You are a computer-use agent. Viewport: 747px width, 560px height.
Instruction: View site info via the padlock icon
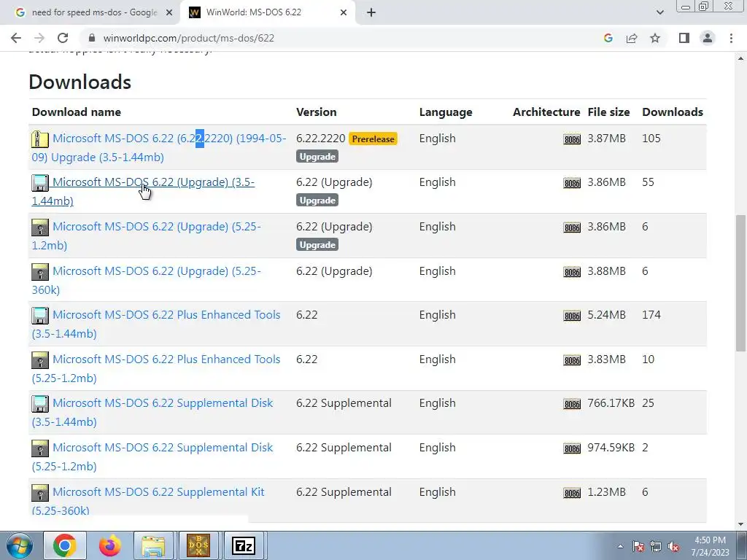click(92, 38)
